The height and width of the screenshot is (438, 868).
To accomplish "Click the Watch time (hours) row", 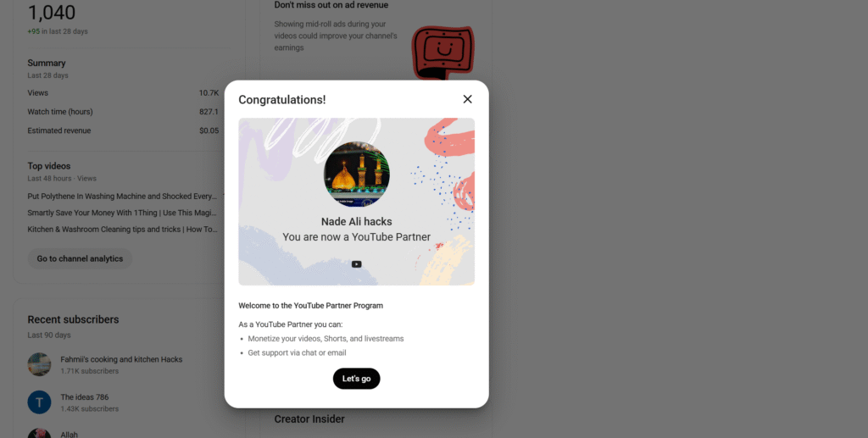I will (x=123, y=112).
